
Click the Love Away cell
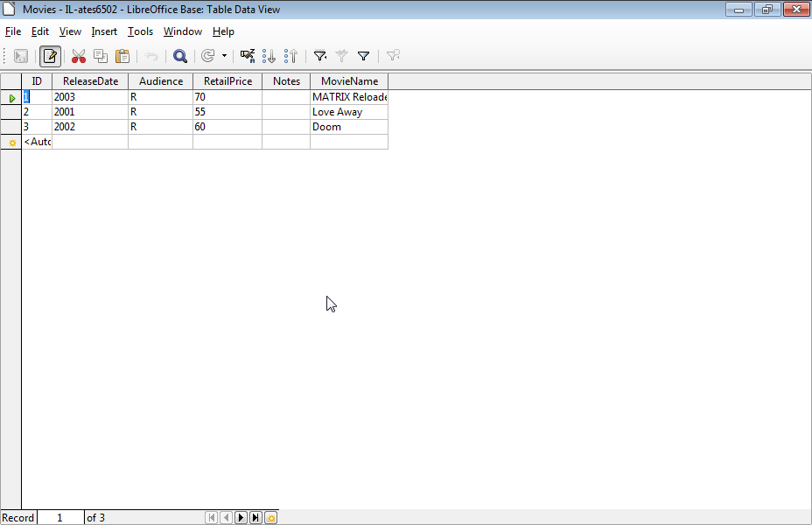(349, 112)
